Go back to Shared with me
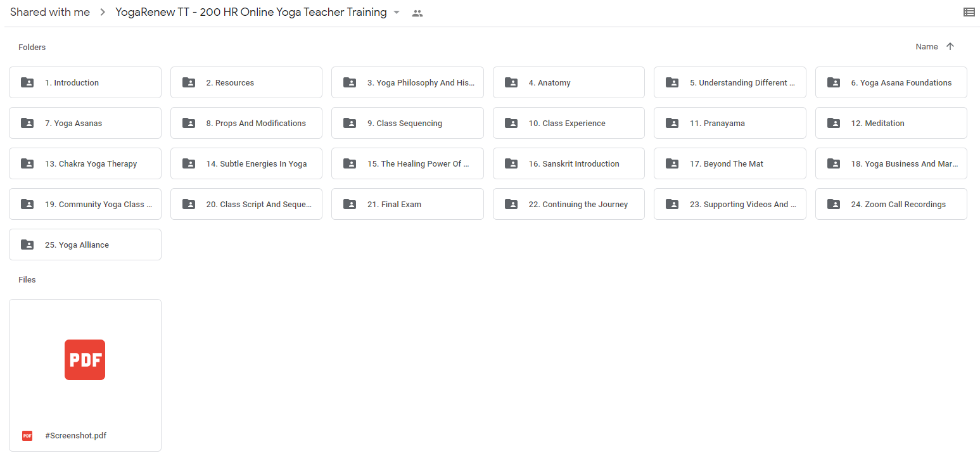This screenshot has width=980, height=458. [x=50, y=12]
